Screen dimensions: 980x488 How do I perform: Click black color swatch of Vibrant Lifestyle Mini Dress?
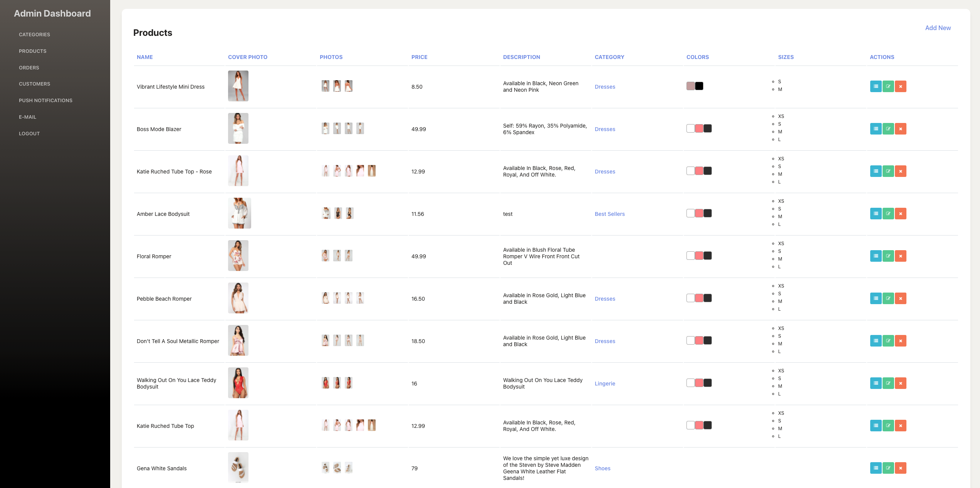point(699,86)
